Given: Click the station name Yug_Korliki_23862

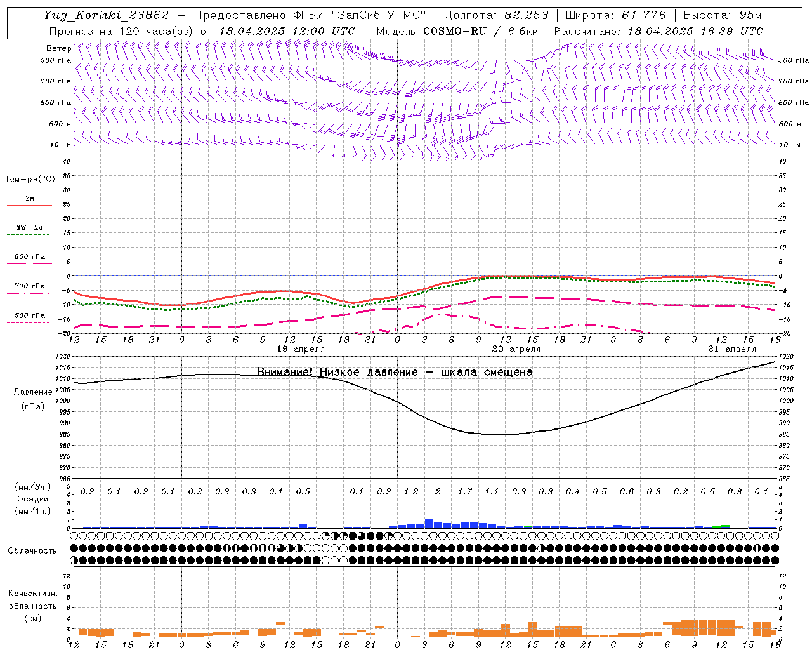Looking at the screenshot, I should pos(107,15).
